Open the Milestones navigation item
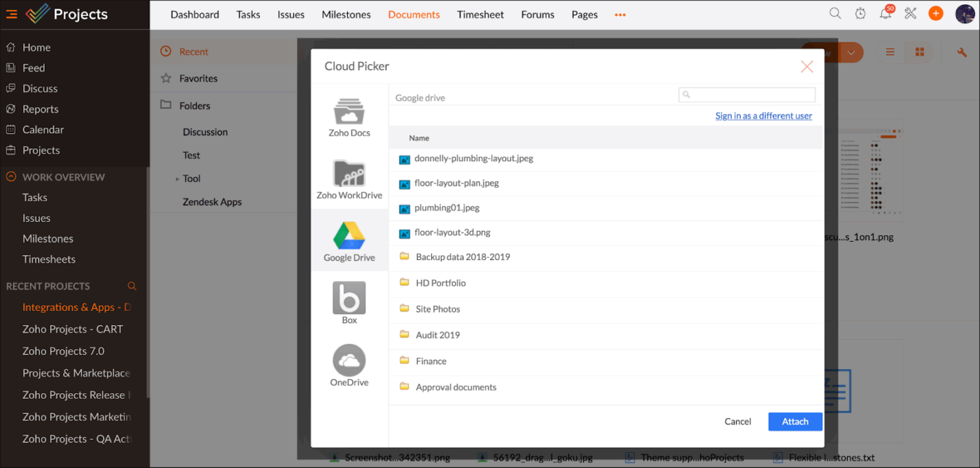The image size is (980, 468). click(346, 14)
